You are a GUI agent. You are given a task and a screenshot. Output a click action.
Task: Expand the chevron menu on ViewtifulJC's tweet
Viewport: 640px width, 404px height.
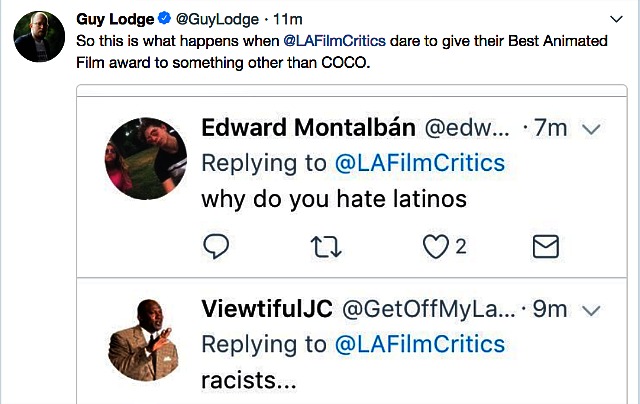[x=590, y=310]
